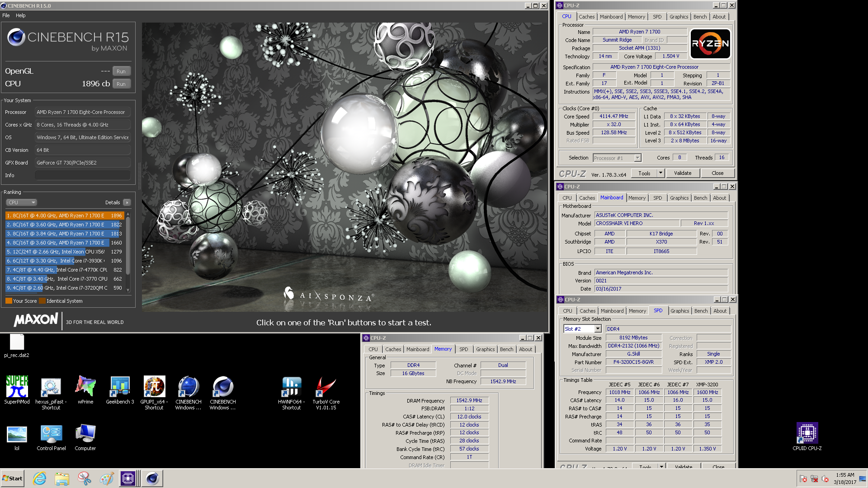Click the Start button on taskbar
868x488 pixels.
coord(12,478)
